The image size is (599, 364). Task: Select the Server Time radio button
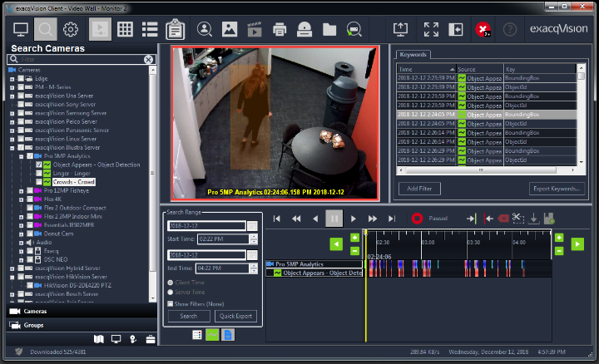171,293
